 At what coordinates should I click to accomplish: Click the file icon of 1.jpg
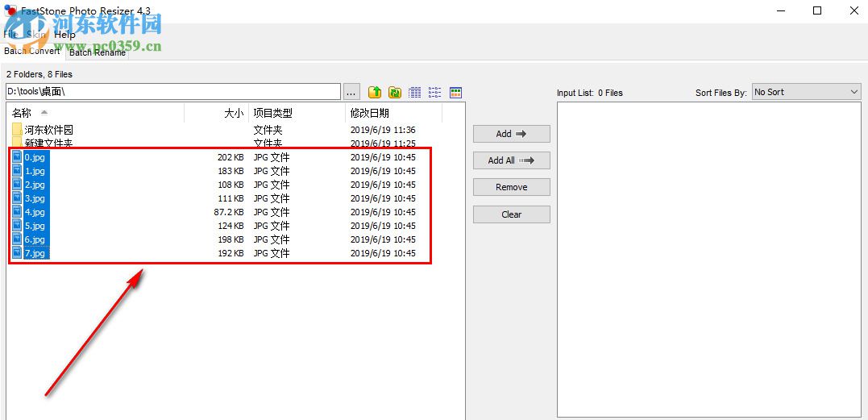(x=17, y=171)
